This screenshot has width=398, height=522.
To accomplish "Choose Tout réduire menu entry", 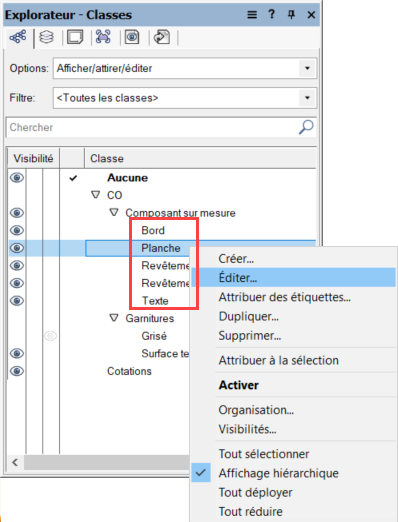I will tap(250, 512).
